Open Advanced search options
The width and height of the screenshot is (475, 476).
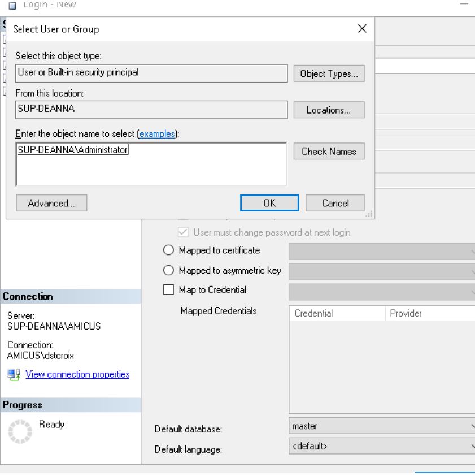pyautogui.click(x=51, y=203)
